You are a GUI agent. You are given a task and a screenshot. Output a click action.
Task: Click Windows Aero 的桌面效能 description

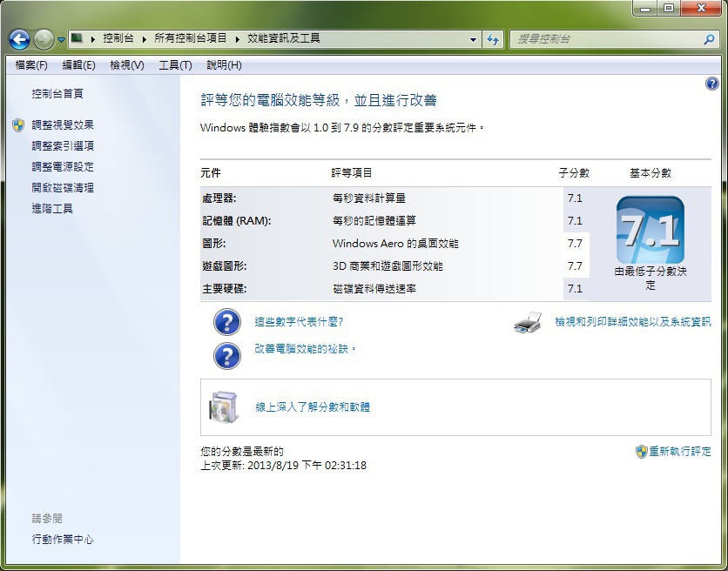[395, 243]
